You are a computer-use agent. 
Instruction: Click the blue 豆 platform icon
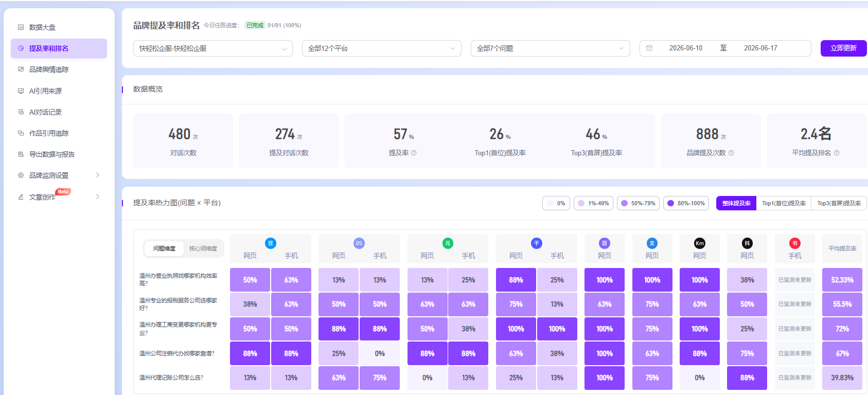pyautogui.click(x=271, y=243)
